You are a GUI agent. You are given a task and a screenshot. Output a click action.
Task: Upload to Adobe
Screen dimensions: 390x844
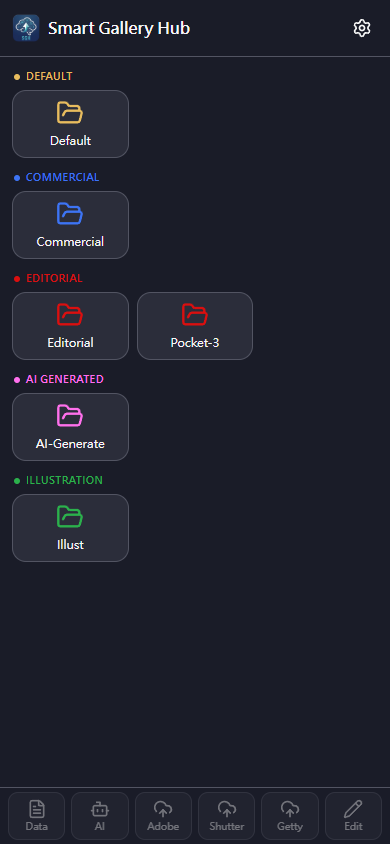coord(163,815)
